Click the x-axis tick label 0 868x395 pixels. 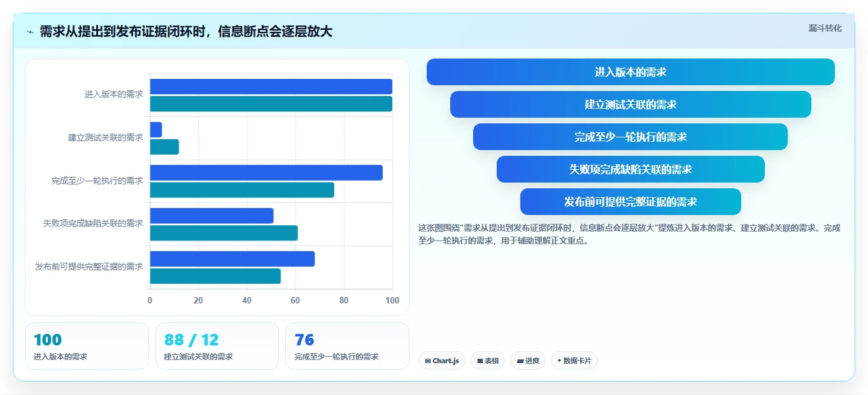[150, 300]
